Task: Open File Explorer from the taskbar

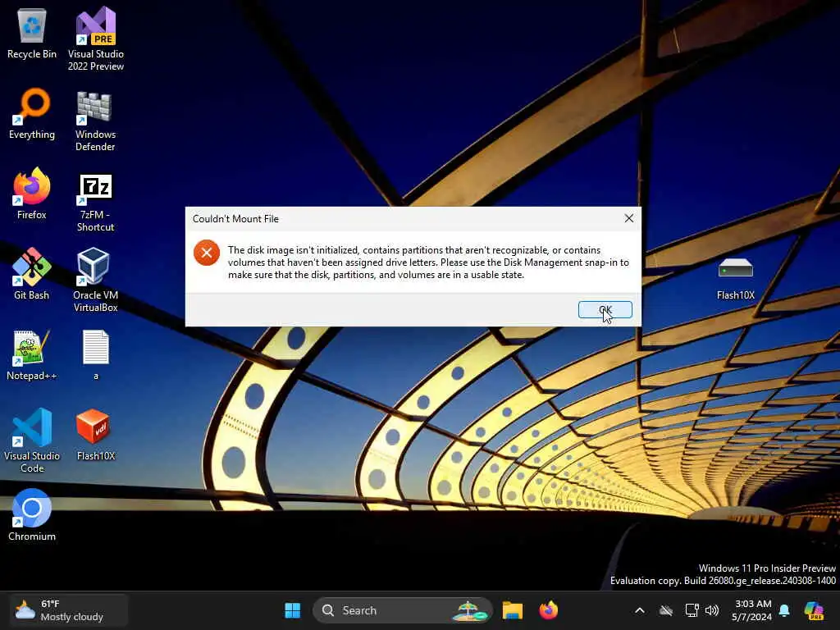Action: pos(513,610)
